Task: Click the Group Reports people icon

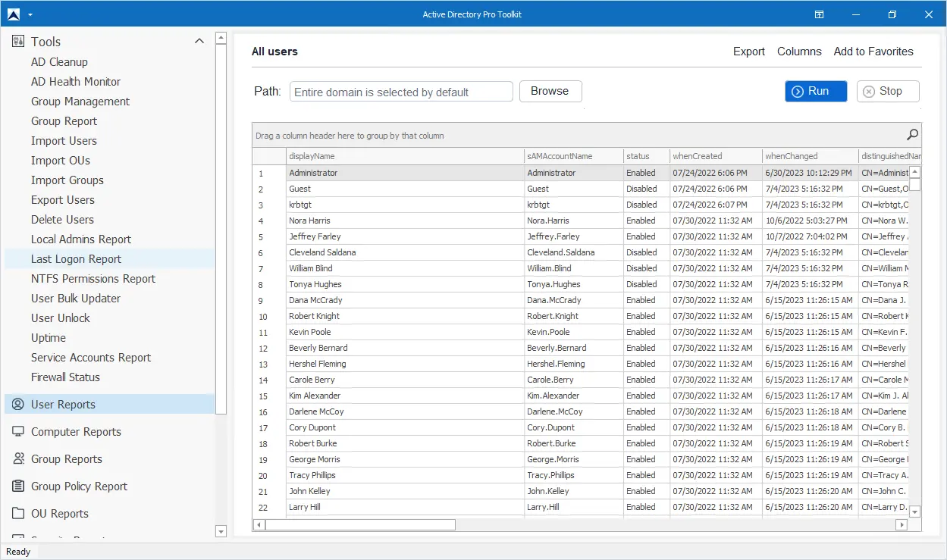Action: 18,459
